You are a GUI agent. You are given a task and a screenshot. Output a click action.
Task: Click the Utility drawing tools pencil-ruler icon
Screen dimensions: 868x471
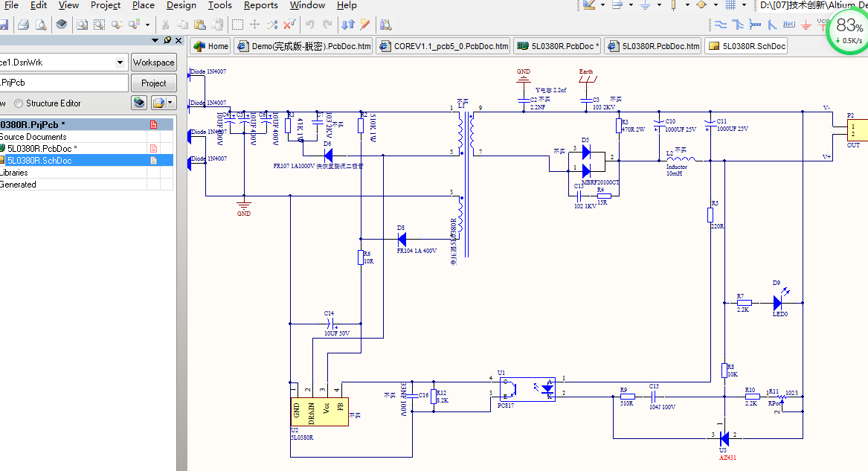tap(589, 5)
